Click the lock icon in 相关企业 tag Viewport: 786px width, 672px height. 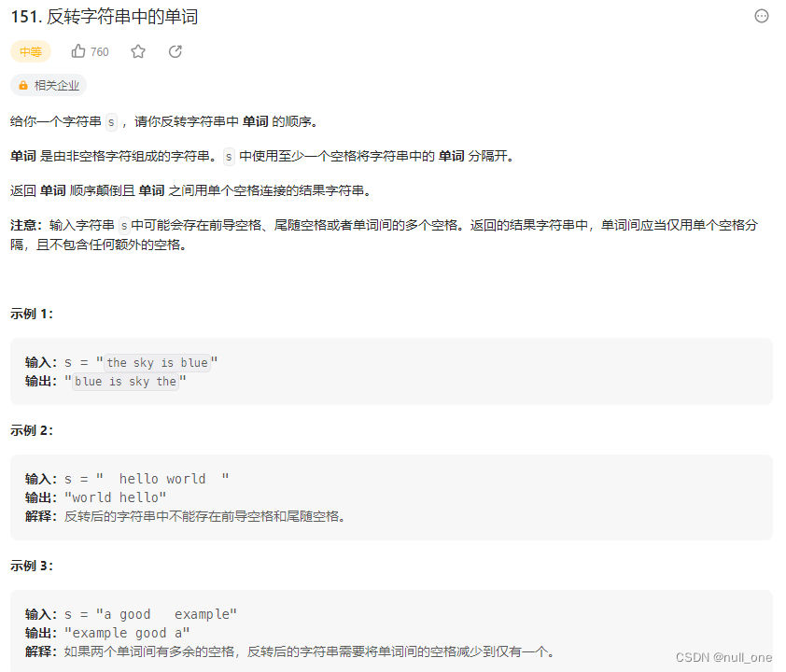pyautogui.click(x=23, y=86)
